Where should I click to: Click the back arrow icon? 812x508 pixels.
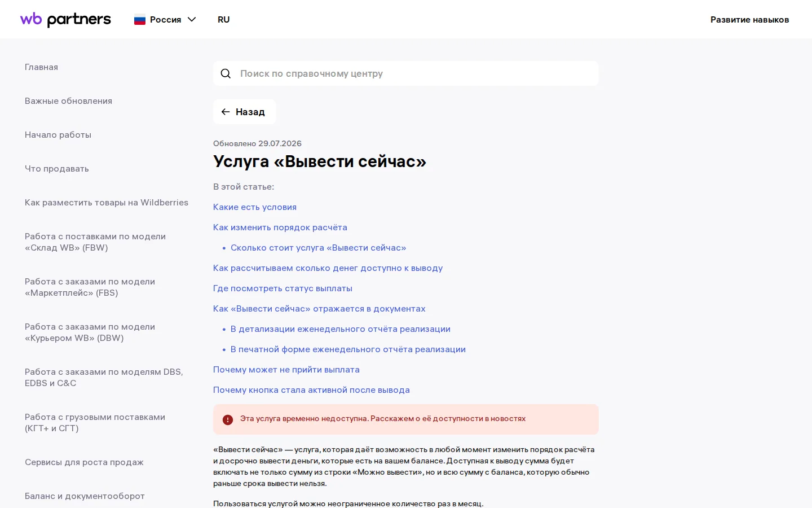(226, 112)
